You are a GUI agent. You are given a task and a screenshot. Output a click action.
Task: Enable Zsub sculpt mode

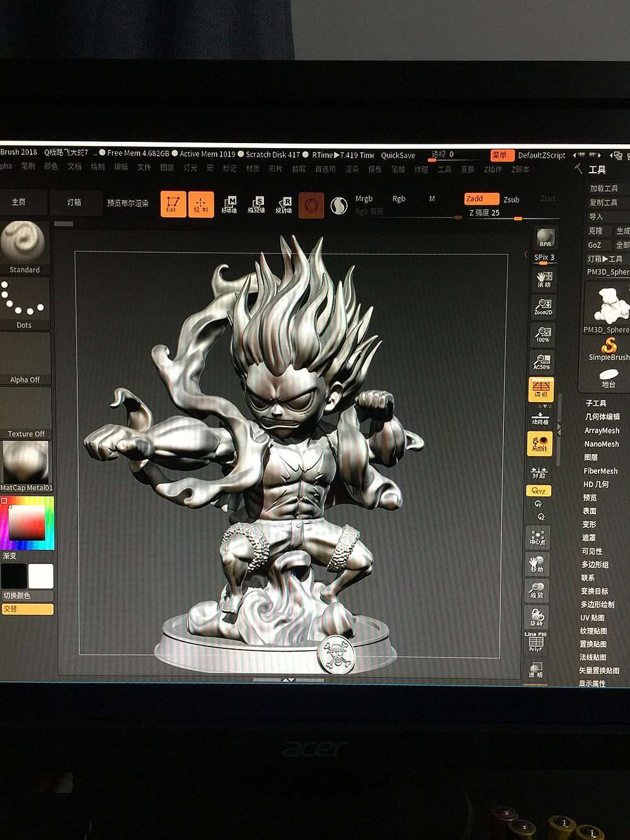point(512,200)
